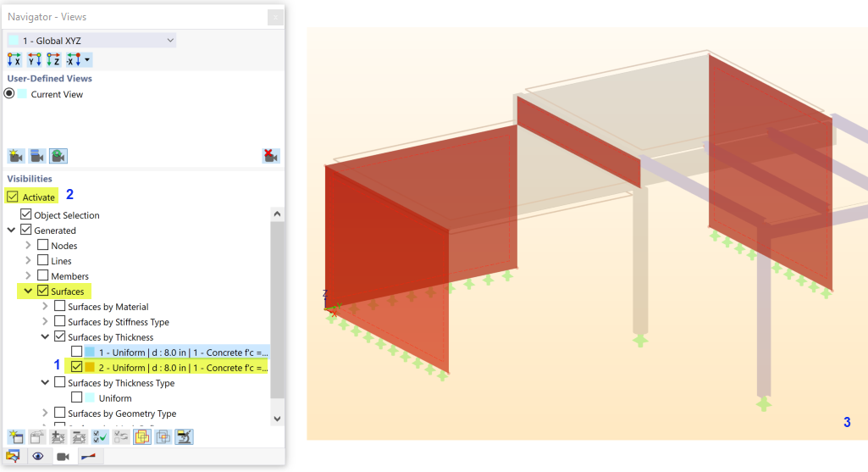Delete user-defined view with red X camera
Viewport: 868px width, 472px height.
[271, 156]
